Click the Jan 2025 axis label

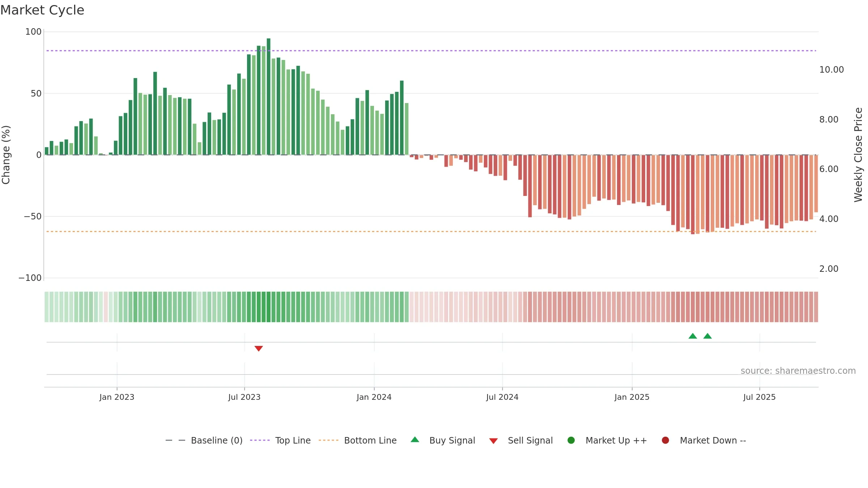click(632, 397)
